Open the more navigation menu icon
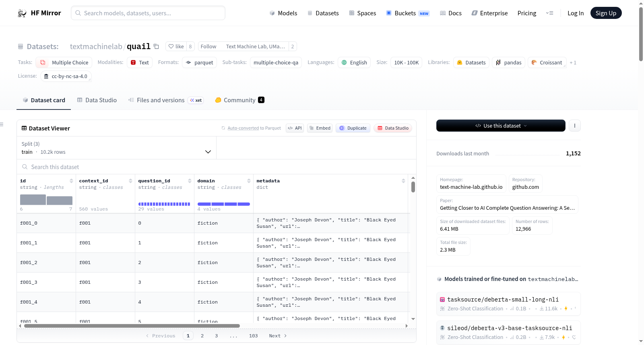This screenshot has height=345, width=644. (549, 13)
